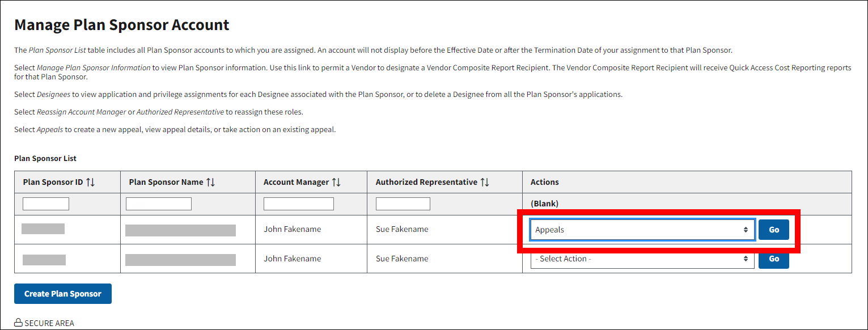The width and height of the screenshot is (868, 330).
Task: Focus the Plan Sponsor ID filter box
Action: pos(46,204)
